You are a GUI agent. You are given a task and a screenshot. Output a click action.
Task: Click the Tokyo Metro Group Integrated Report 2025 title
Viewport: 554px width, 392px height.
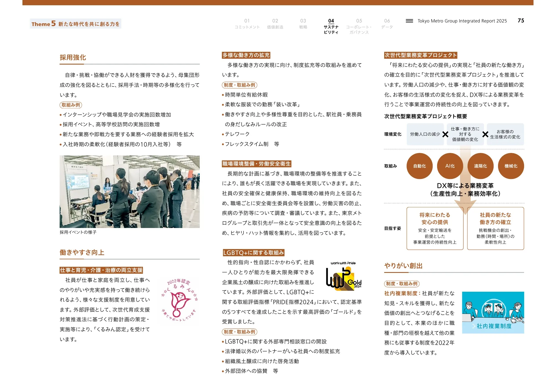tap(462, 21)
